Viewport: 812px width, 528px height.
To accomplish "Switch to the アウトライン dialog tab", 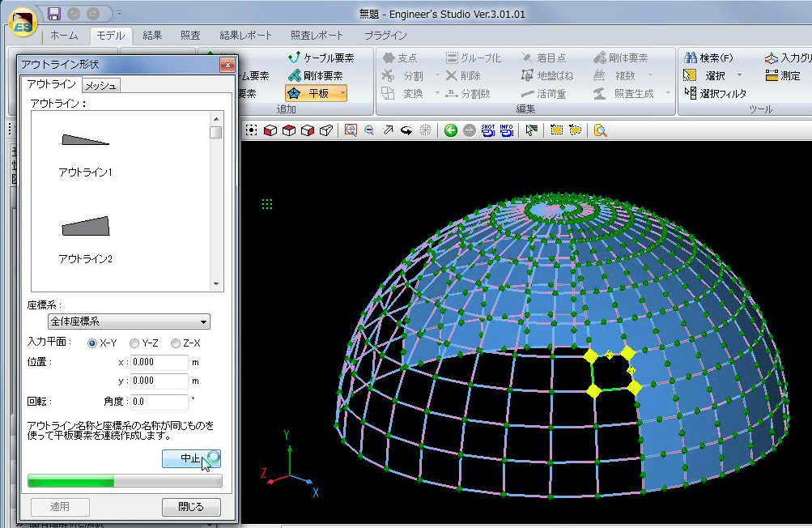I will (51, 84).
